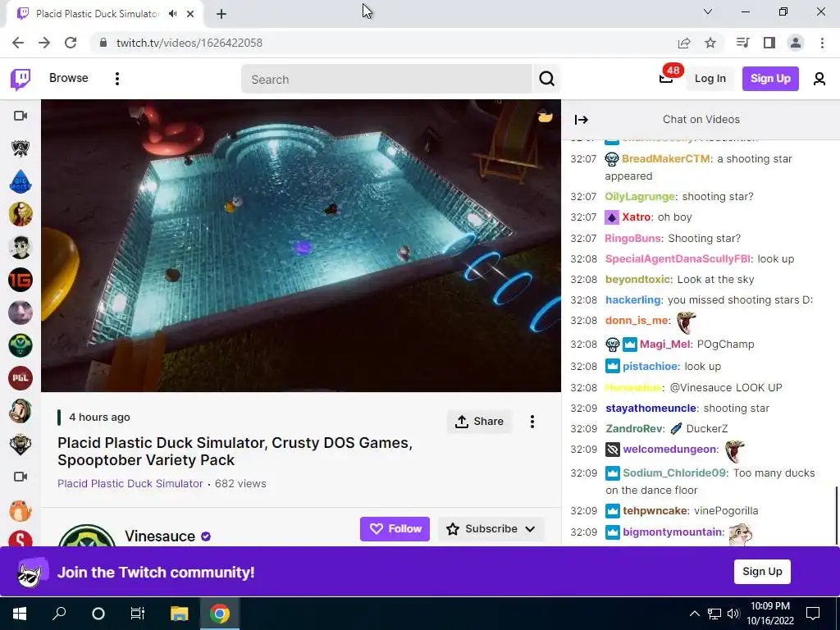Open the Chrome profile avatar

click(x=796, y=43)
